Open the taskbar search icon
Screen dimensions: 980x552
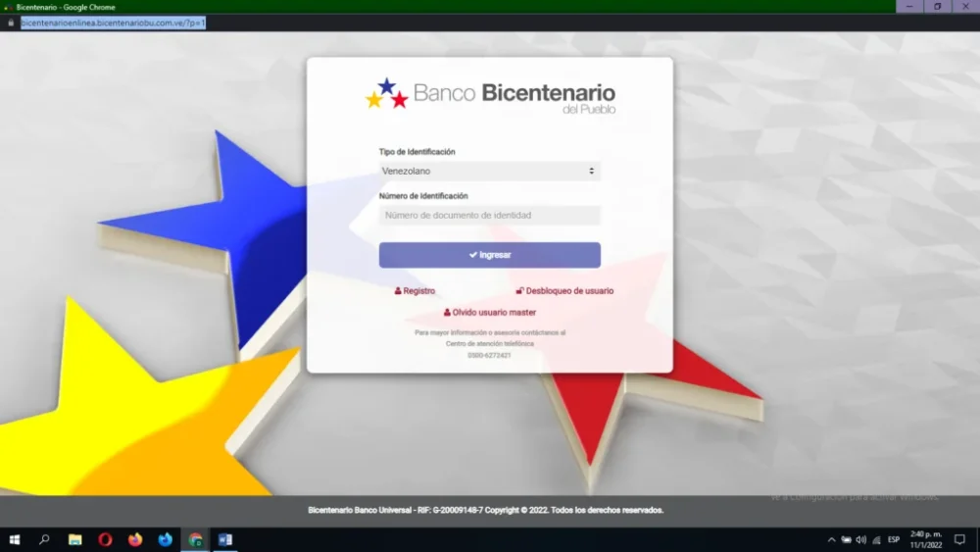click(x=44, y=539)
